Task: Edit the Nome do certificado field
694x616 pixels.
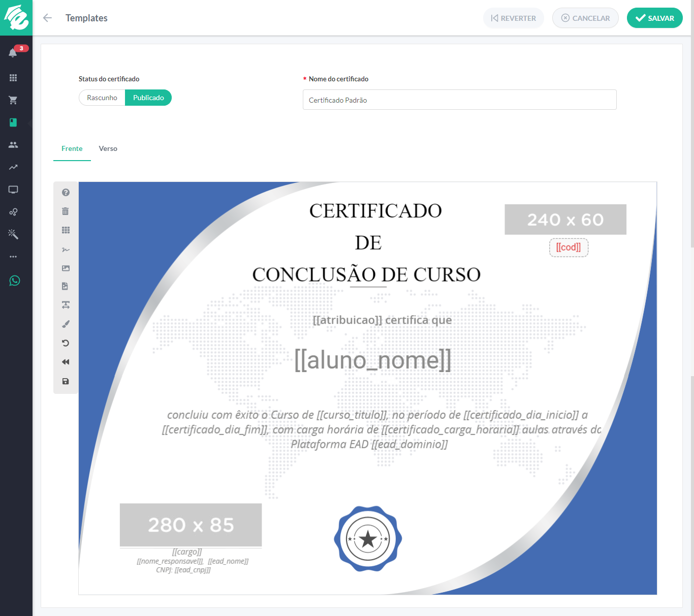Action: (459, 100)
